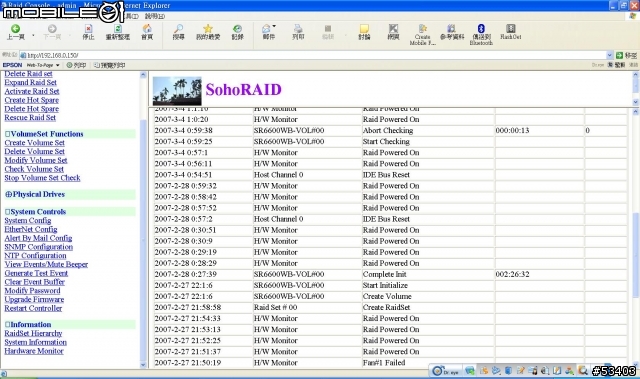Open Alert By Mail Config link

tap(38, 238)
